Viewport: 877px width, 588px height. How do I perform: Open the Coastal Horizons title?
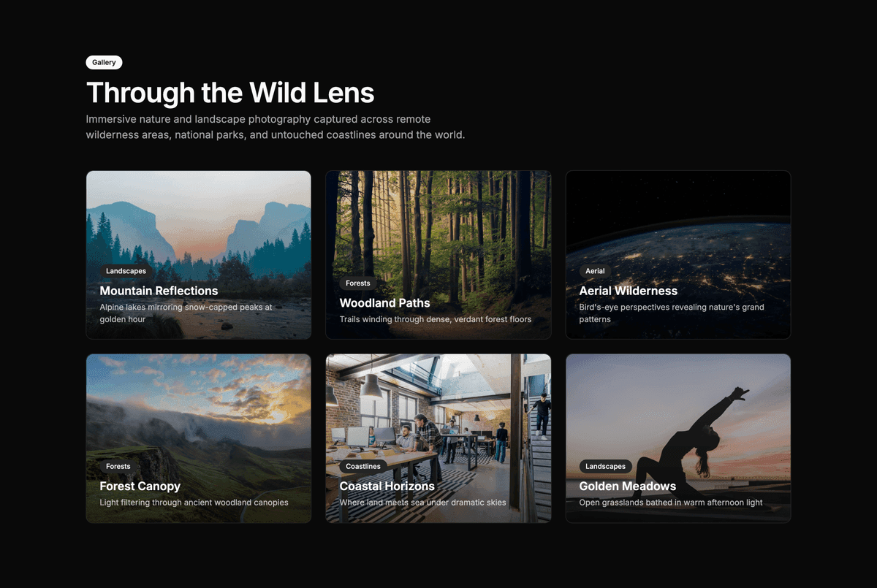[x=387, y=486]
